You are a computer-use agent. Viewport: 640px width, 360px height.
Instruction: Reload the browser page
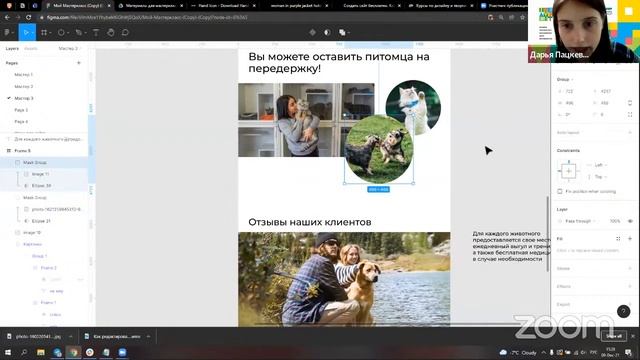tap(28, 18)
